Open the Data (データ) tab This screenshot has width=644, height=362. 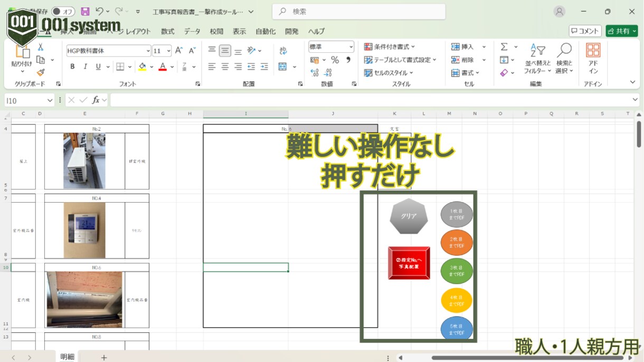[x=192, y=32]
